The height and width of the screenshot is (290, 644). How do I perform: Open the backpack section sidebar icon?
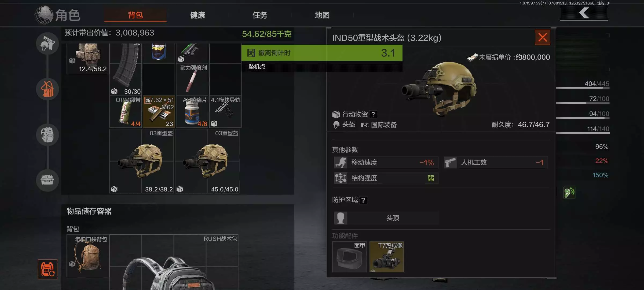[47, 135]
